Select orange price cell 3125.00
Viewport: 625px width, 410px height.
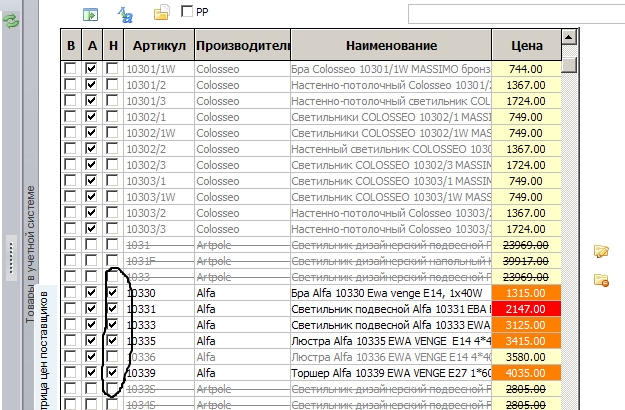pyautogui.click(x=526, y=325)
